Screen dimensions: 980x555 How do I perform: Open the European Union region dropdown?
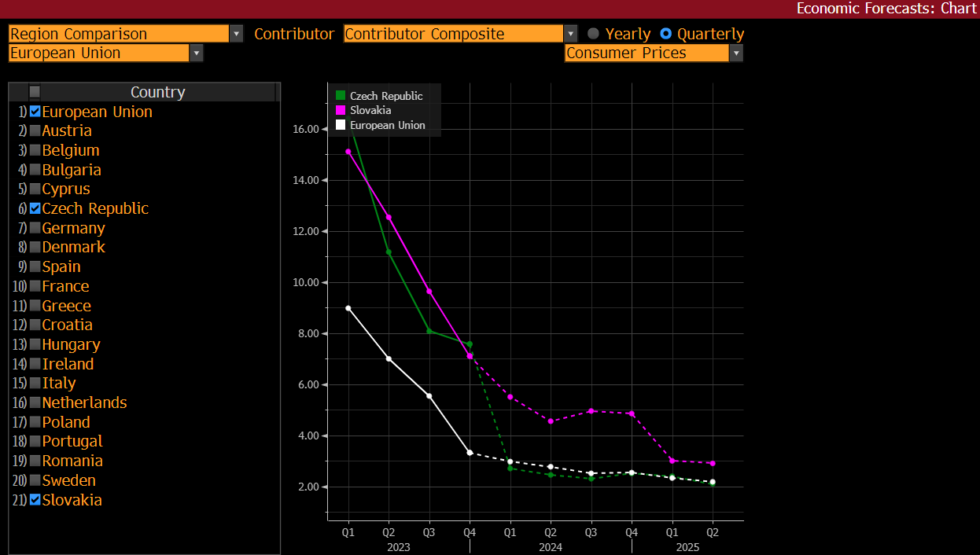pos(197,53)
